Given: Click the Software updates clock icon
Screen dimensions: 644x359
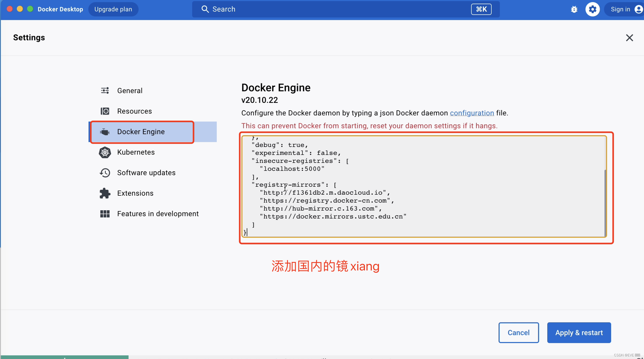Looking at the screenshot, I should click(x=105, y=173).
